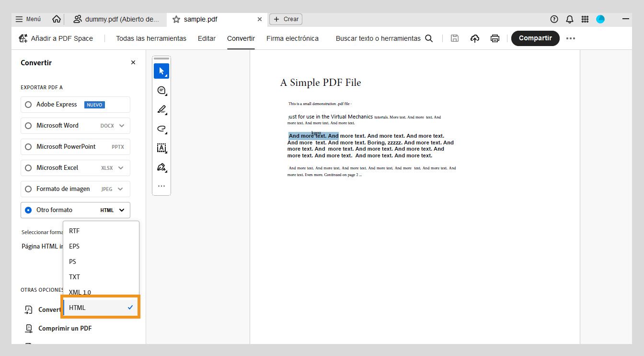The image size is (644, 356).
Task: Select the Microsoft Excel radio button
Action: tap(28, 168)
